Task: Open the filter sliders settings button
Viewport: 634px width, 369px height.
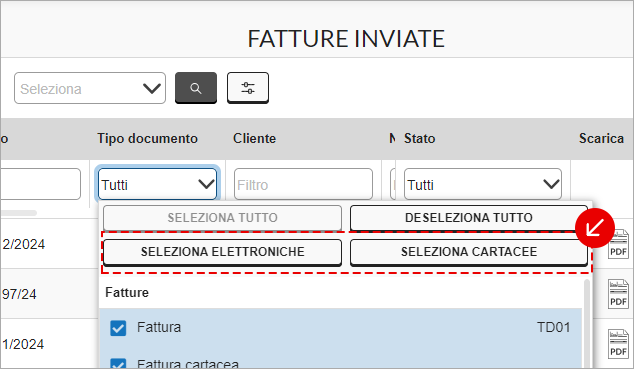Action: point(248,88)
